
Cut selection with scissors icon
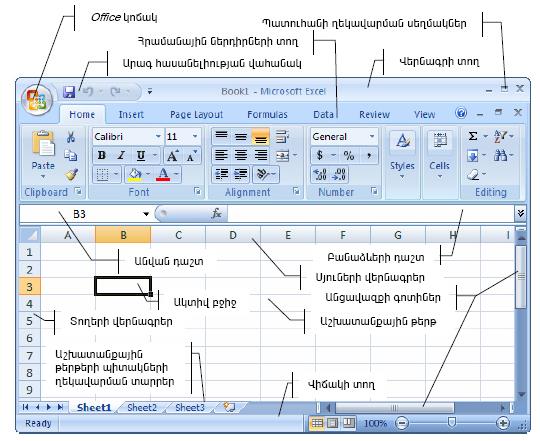pos(71,137)
